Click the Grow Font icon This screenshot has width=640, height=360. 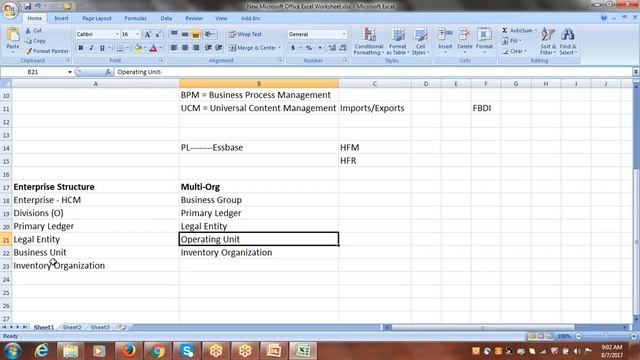[148, 35]
